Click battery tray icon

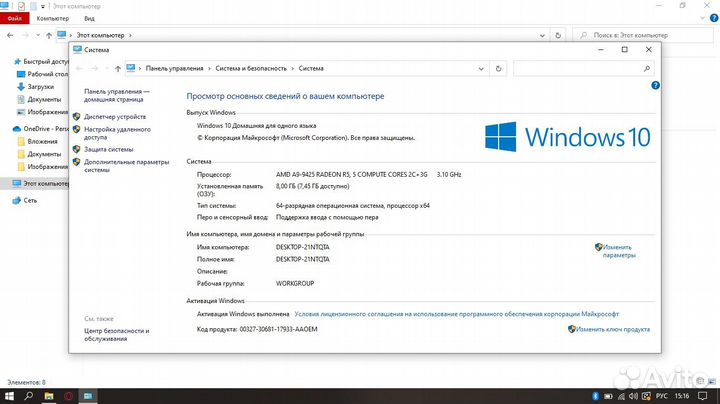608,396
